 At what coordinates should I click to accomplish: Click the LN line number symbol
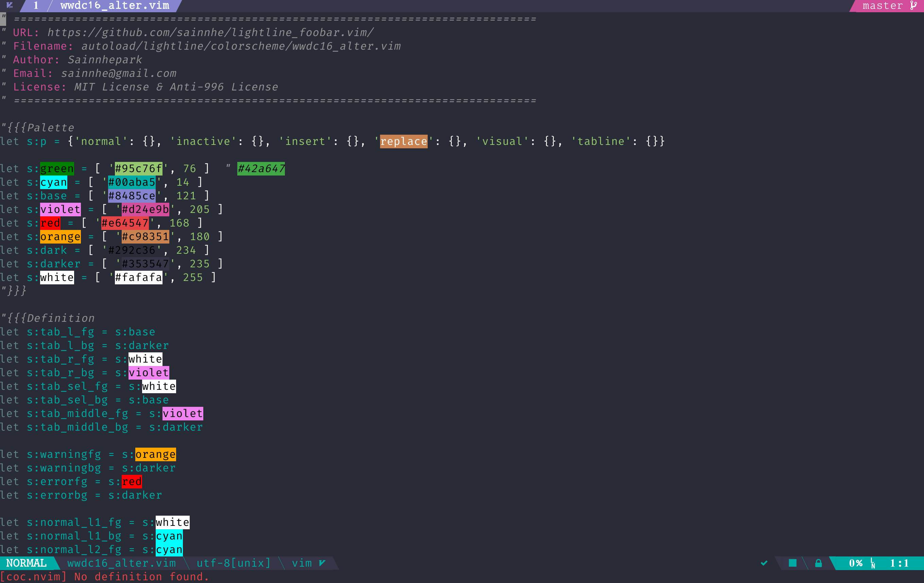873,563
